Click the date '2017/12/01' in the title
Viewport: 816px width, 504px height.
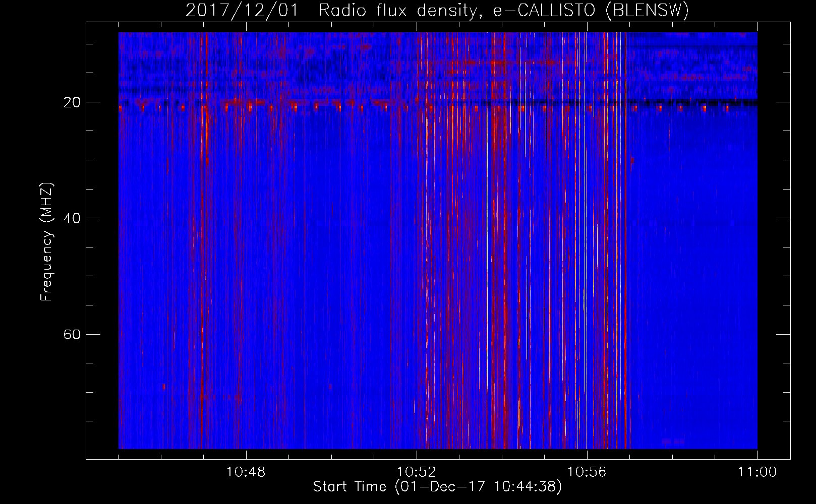pyautogui.click(x=243, y=11)
